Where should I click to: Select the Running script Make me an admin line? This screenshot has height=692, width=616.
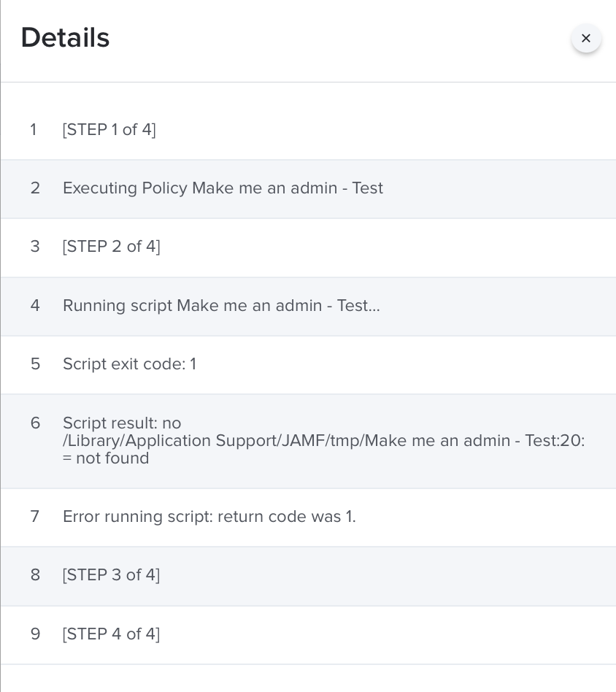(x=221, y=305)
